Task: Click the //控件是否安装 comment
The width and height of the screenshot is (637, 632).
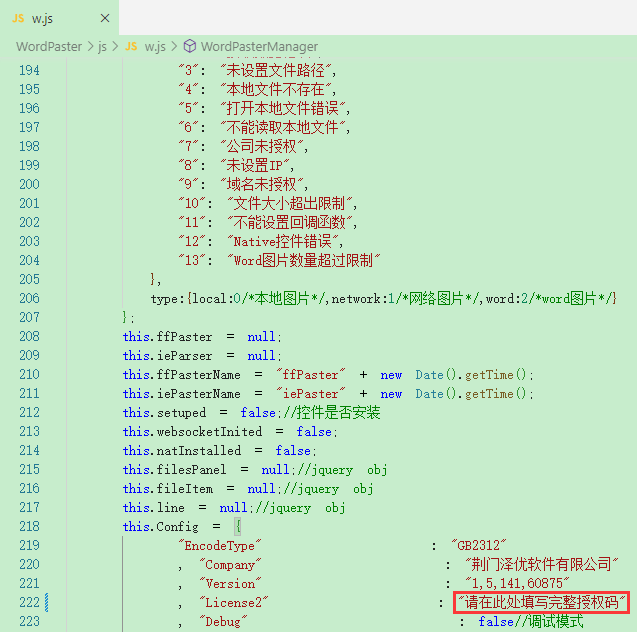Action: click(x=332, y=413)
